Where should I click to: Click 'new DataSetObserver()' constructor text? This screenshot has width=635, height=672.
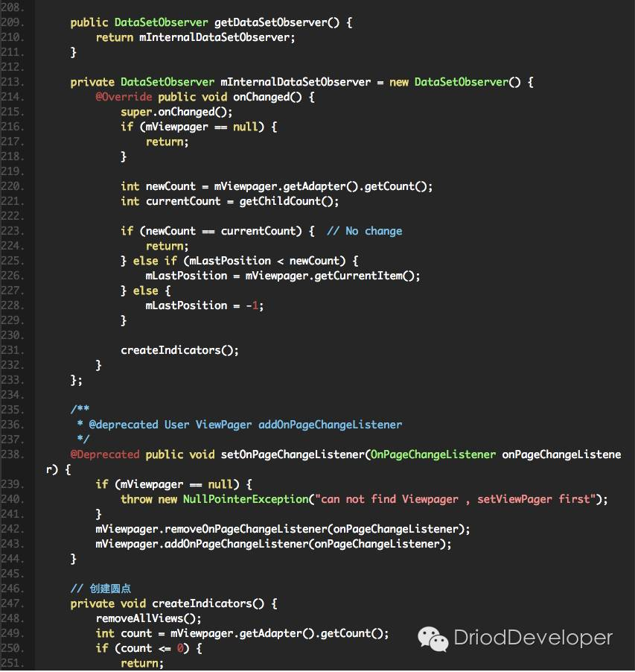click(455, 82)
